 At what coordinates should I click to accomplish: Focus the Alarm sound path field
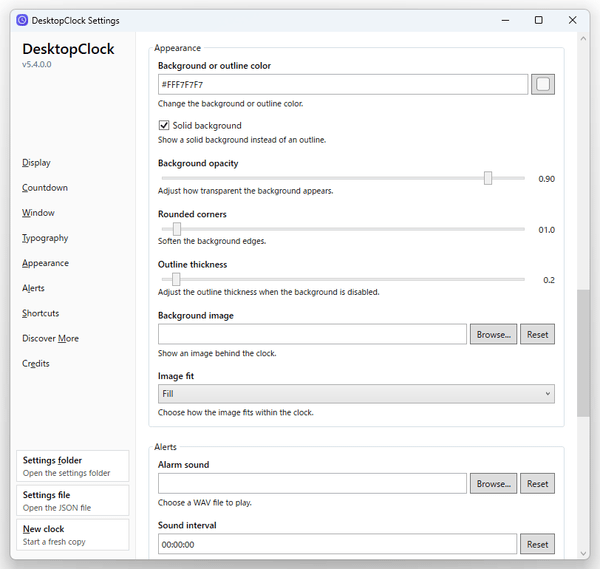(x=312, y=484)
